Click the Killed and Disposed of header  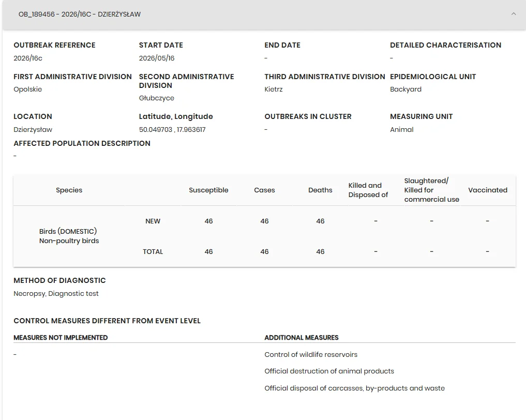(x=368, y=190)
